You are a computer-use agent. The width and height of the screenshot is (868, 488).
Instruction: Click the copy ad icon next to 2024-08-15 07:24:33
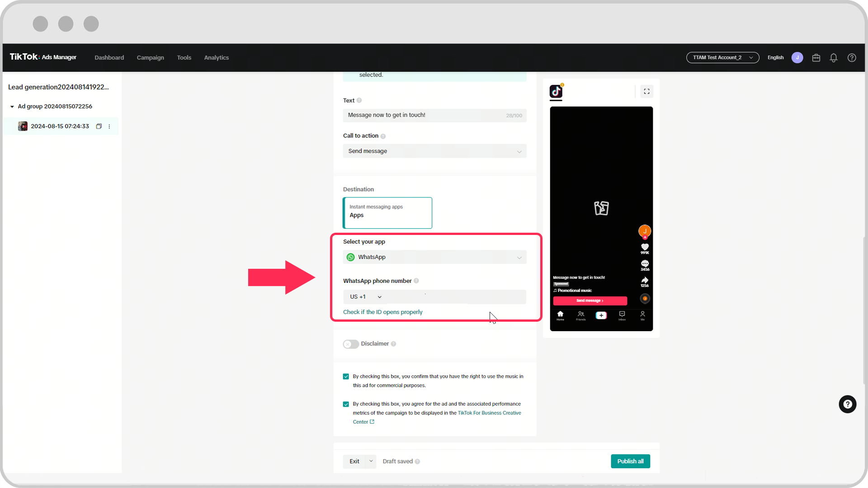99,127
